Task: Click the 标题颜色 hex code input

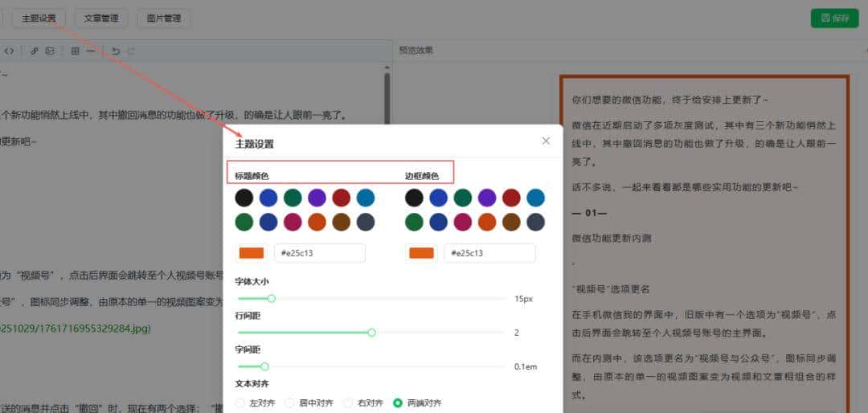Action: click(320, 253)
